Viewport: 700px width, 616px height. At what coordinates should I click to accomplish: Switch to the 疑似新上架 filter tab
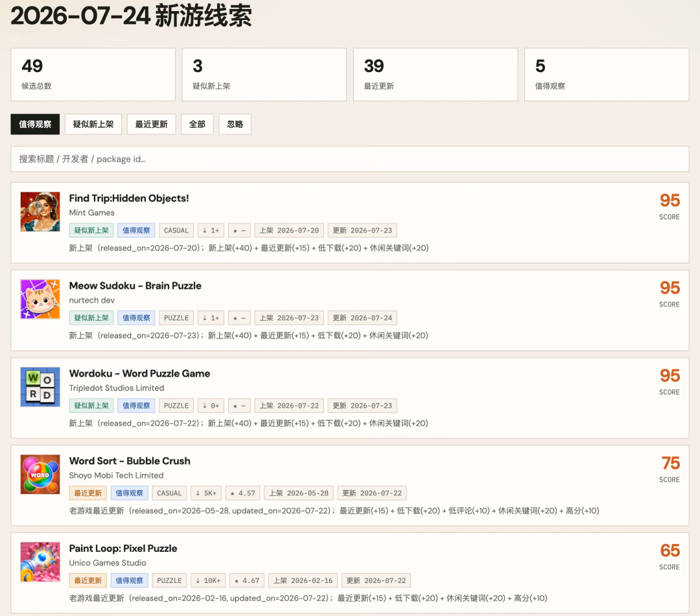(93, 124)
